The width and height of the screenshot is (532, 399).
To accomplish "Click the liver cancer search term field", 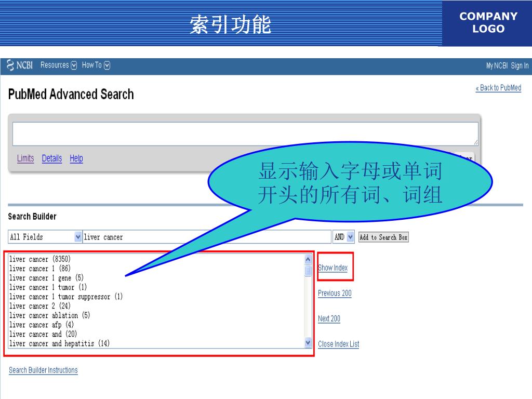I will coord(207,237).
